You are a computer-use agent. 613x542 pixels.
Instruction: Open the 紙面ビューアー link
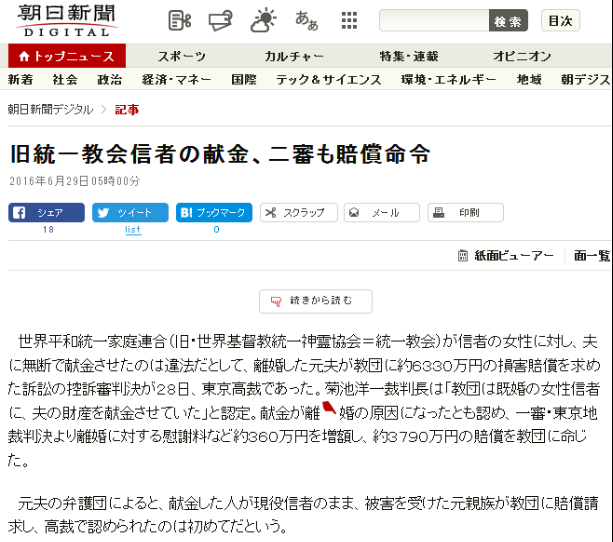click(506, 256)
